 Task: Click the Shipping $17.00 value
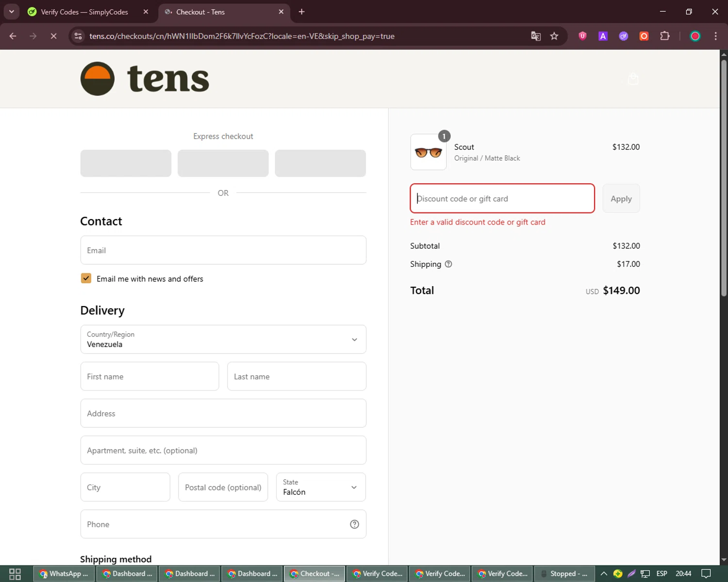click(629, 264)
